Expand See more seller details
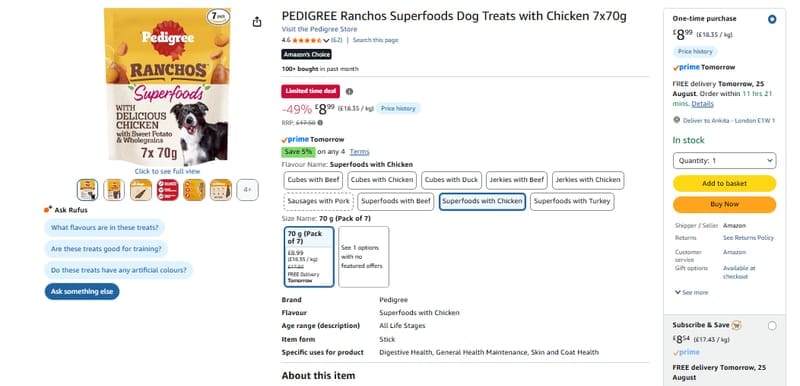The image size is (800, 386). [x=691, y=293]
